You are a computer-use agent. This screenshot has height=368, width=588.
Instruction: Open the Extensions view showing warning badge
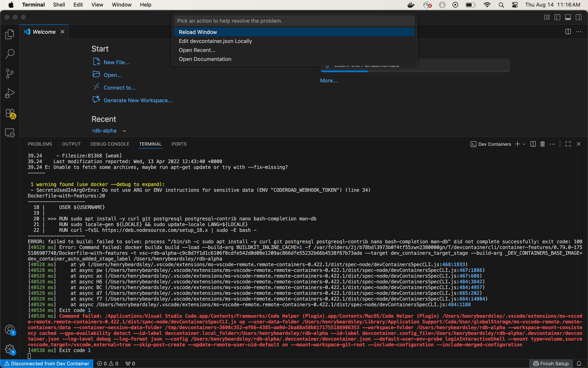pyautogui.click(x=10, y=113)
